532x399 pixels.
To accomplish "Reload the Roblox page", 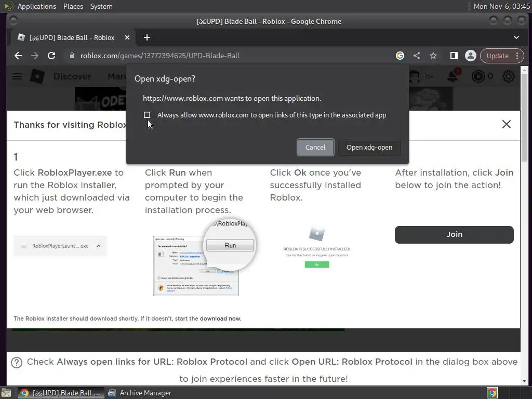I will (51, 56).
